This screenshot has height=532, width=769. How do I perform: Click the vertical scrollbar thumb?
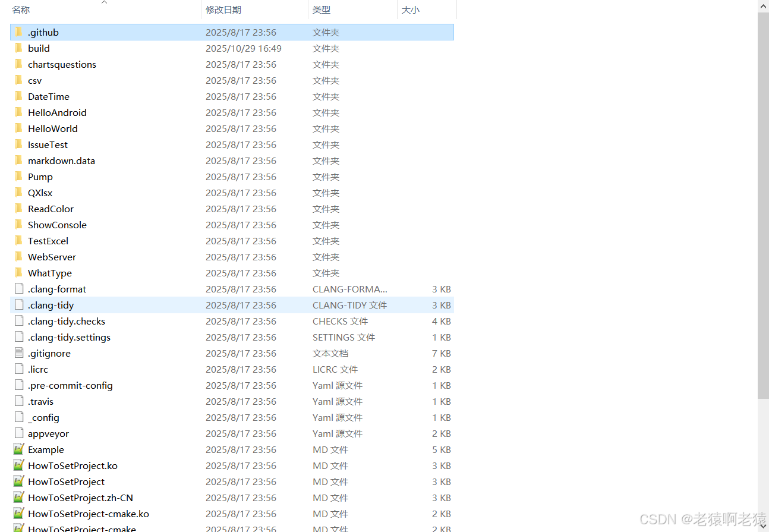pyautogui.click(x=763, y=205)
